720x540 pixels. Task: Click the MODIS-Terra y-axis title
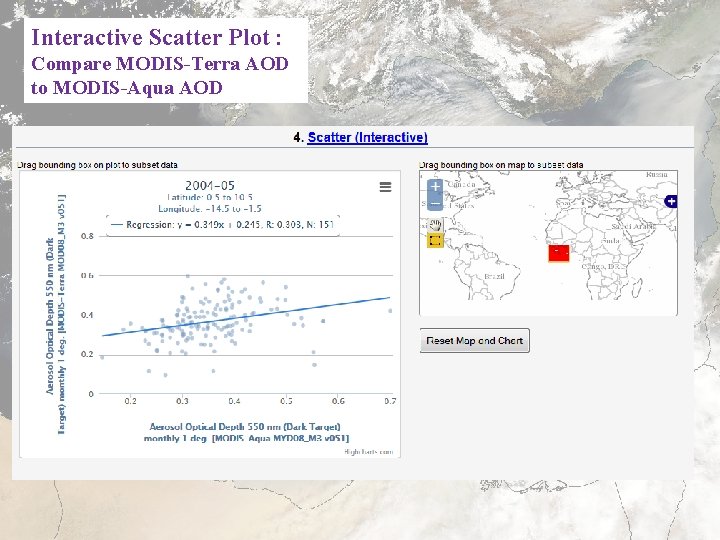coord(56,315)
